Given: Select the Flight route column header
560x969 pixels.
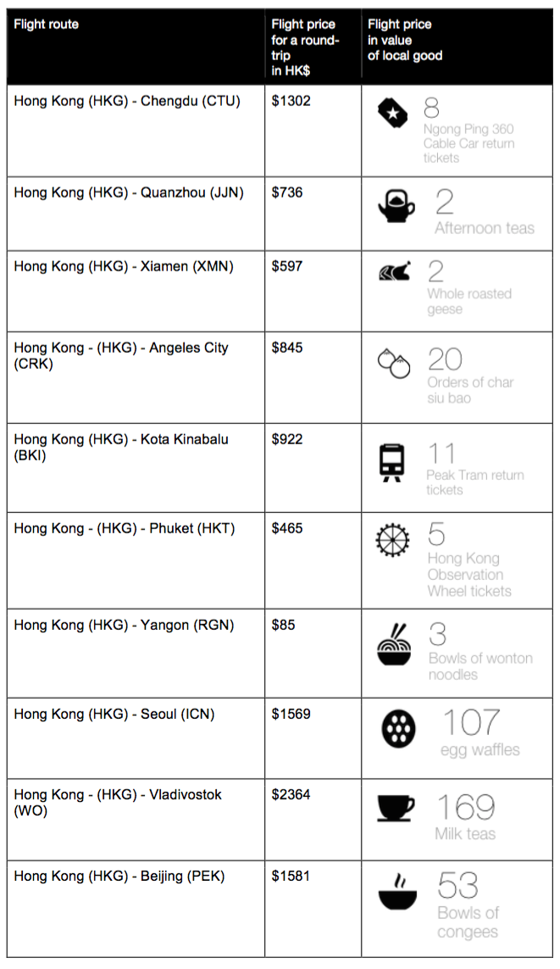Looking at the screenshot, I should pyautogui.click(x=47, y=24).
